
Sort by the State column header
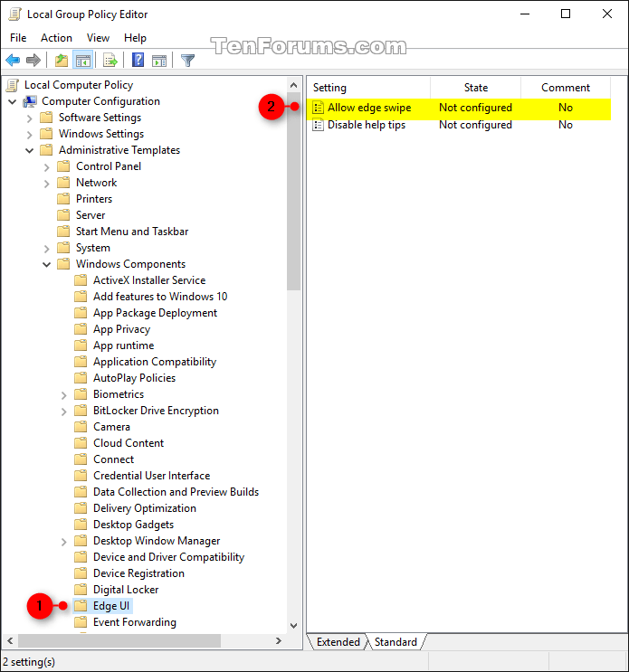tap(475, 88)
